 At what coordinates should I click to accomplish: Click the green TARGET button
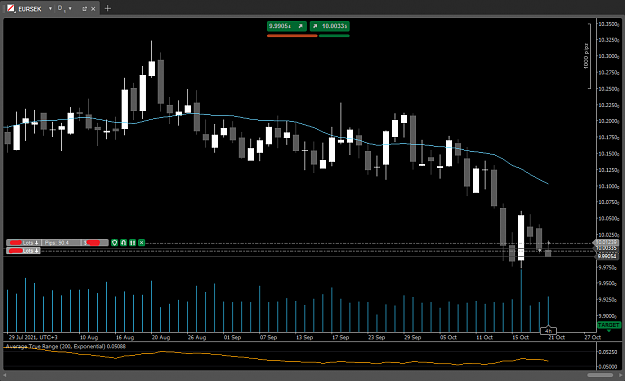click(609, 325)
